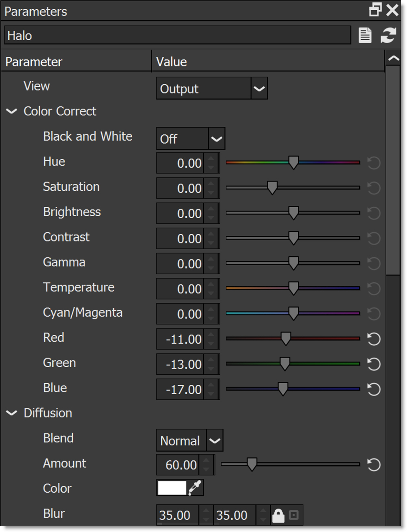Image resolution: width=407 pixels, height=532 pixels.
Task: Open the View dropdown showing Output
Action: pos(259,88)
